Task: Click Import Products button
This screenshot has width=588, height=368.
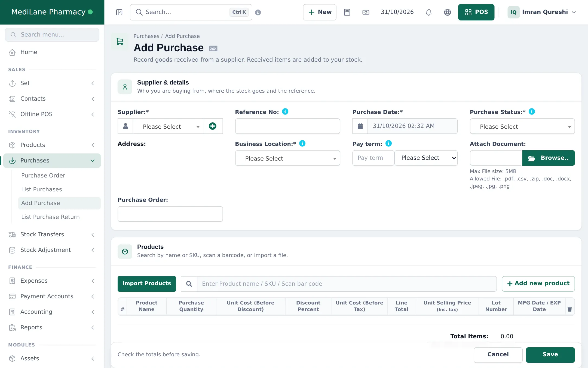Action: [147, 284]
